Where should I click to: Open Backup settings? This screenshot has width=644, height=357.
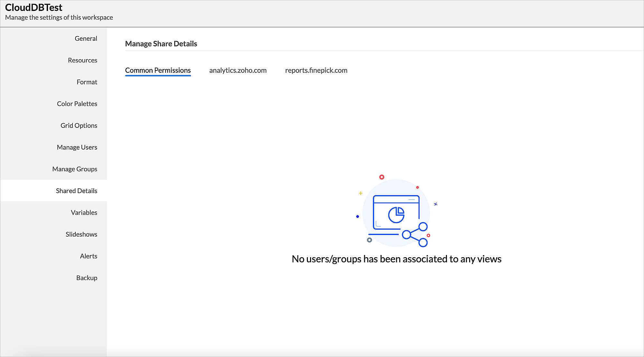[87, 278]
